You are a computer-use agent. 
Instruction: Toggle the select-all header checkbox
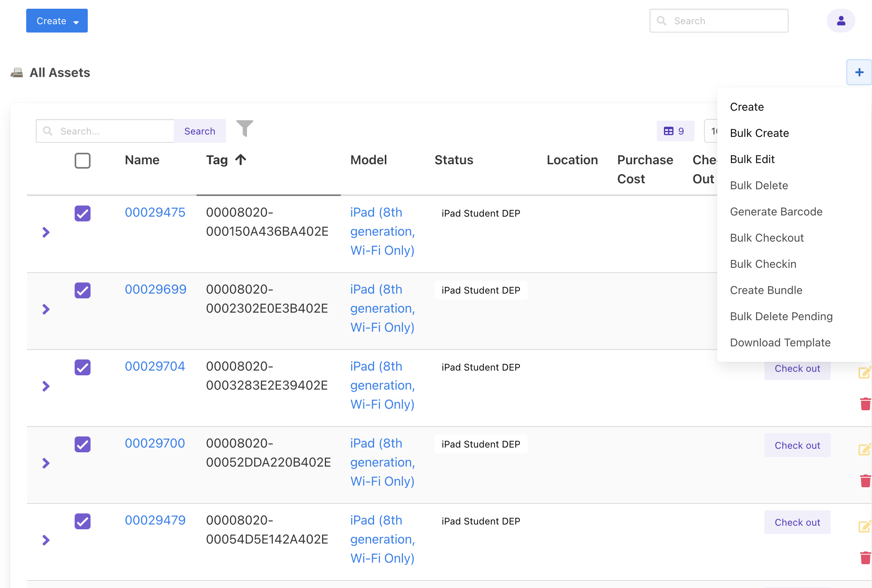pos(83,161)
